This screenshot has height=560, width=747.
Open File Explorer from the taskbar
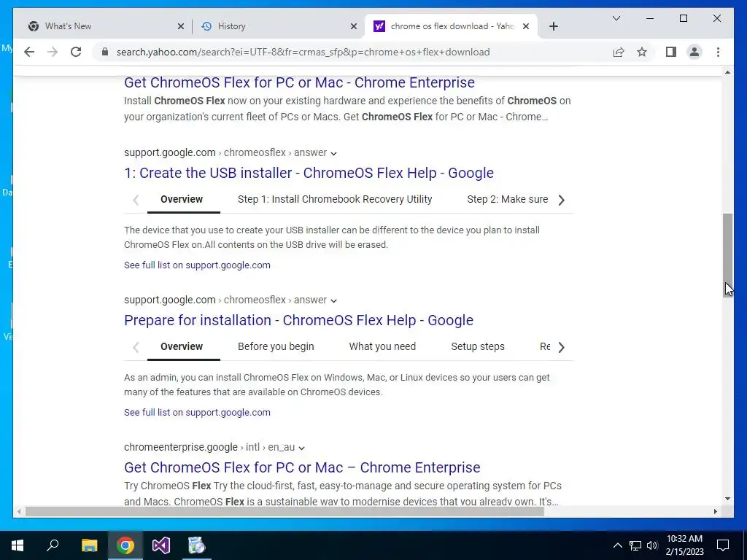[x=89, y=545]
